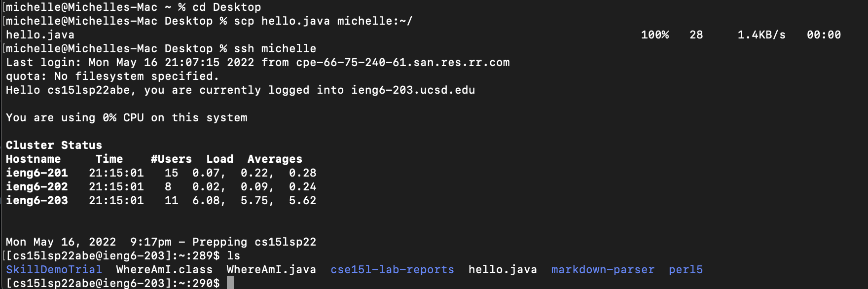Click WhereAmI.class in the ls output

164,270
